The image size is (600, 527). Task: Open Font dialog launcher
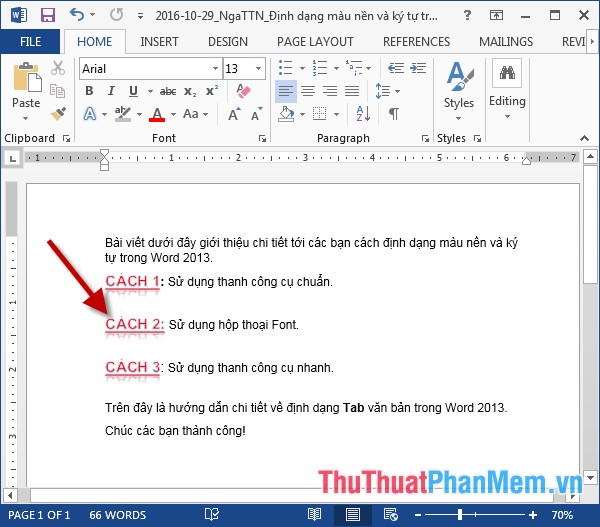262,139
